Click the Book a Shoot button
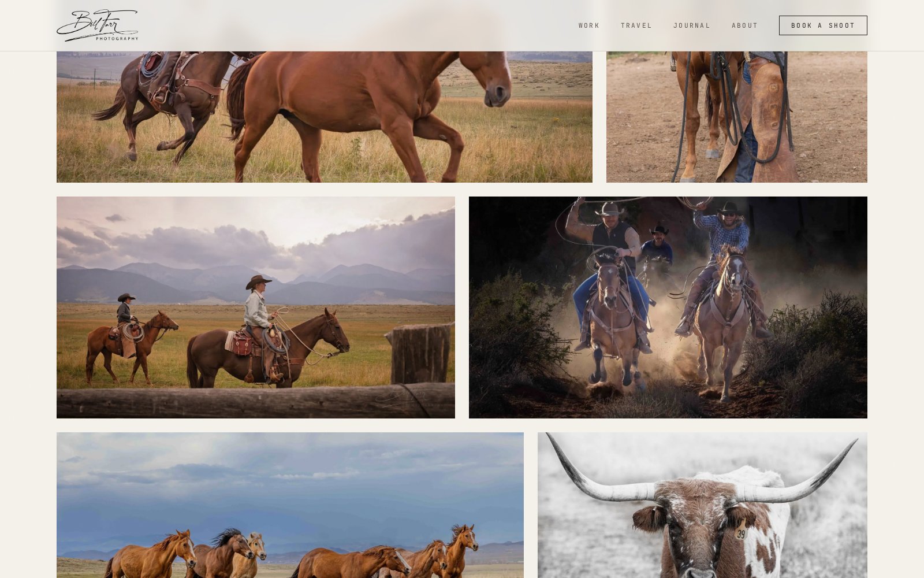924x578 pixels. point(823,25)
